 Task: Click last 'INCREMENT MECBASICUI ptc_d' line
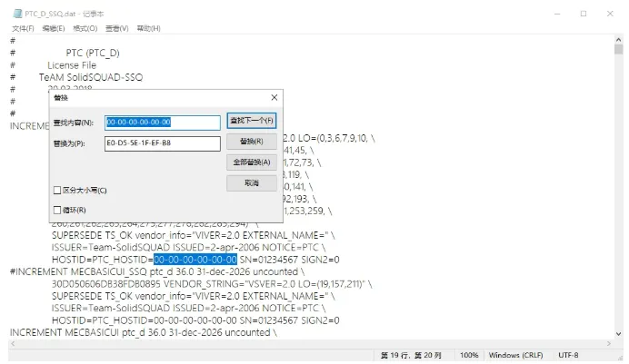(144, 332)
